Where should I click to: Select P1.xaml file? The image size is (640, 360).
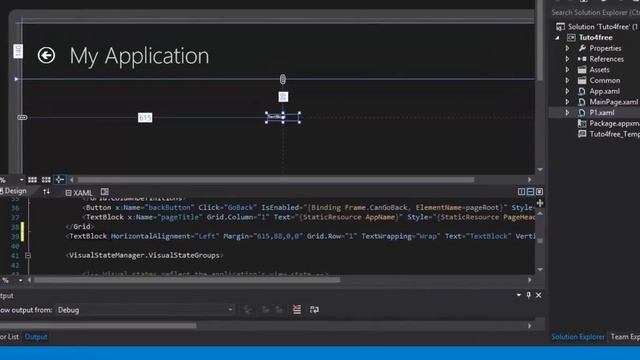(x=601, y=113)
